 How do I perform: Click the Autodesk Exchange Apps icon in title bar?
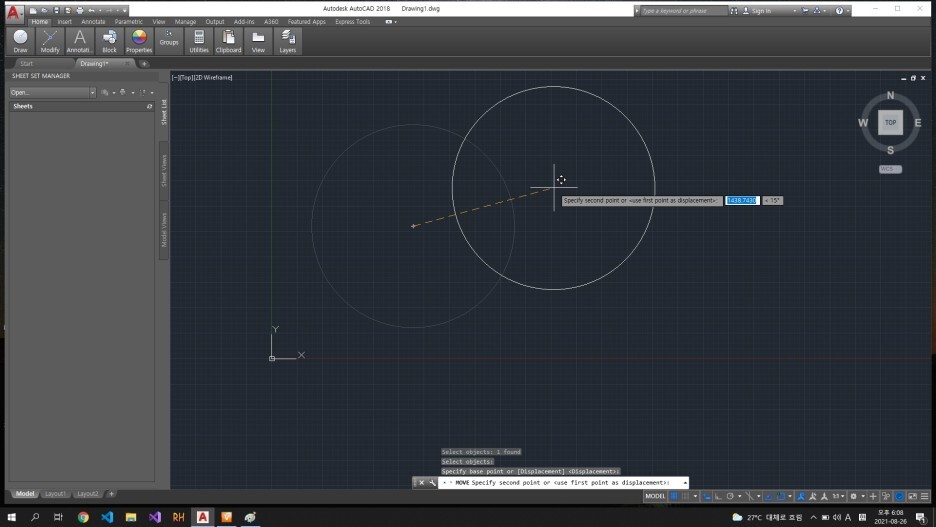pyautogui.click(x=805, y=11)
